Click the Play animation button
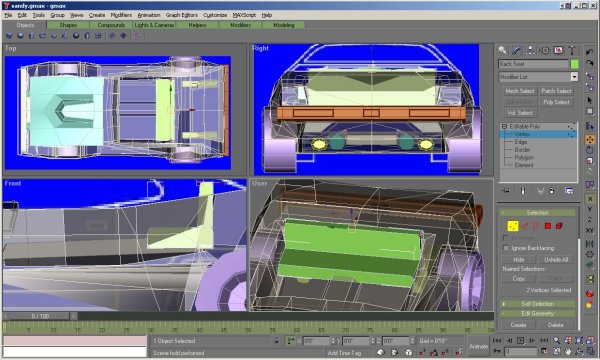The height and width of the screenshot is (360, 600). [520, 340]
